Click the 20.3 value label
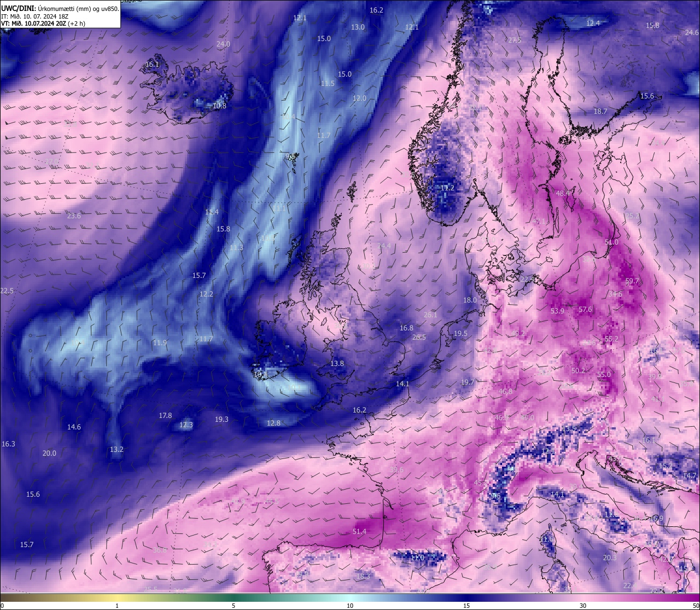Screen dimensions: 700x610 coord(610,557)
